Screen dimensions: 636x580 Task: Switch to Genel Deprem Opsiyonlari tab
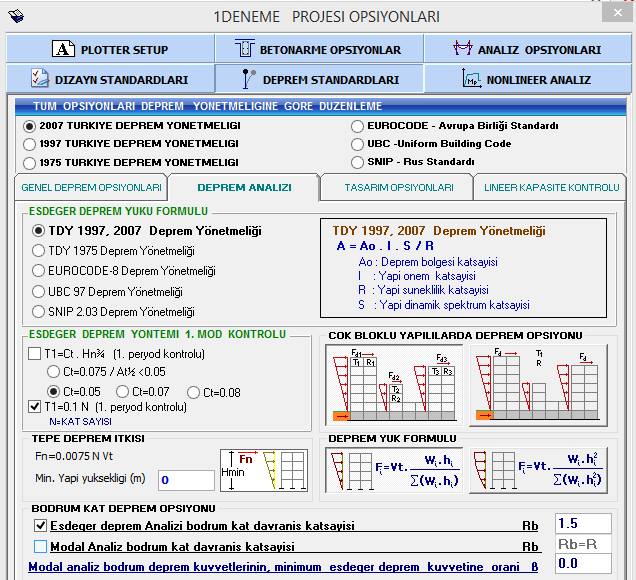[91, 187]
